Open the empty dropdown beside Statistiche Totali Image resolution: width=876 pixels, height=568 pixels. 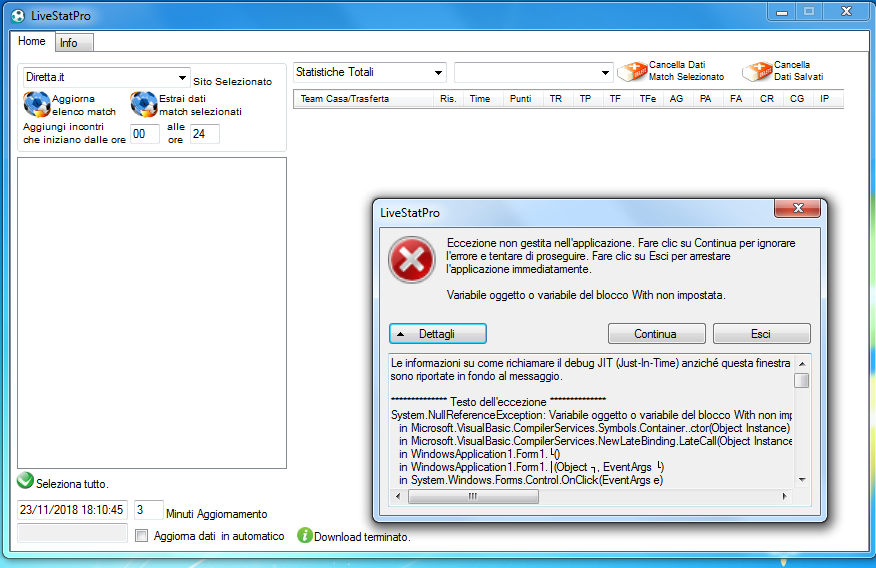pyautogui.click(x=605, y=73)
